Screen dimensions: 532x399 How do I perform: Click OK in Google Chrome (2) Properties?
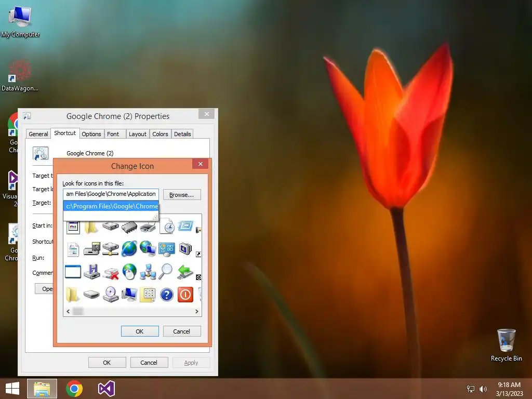[107, 362]
